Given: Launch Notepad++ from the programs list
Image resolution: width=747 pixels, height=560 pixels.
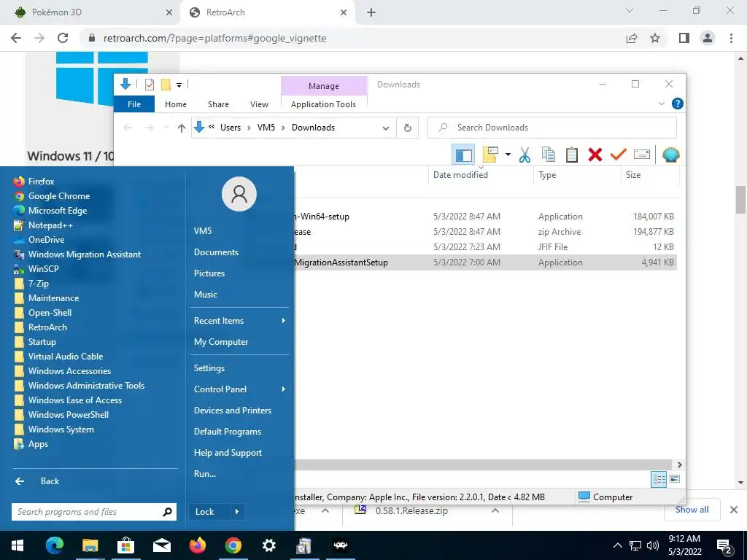Looking at the screenshot, I should click(50, 225).
